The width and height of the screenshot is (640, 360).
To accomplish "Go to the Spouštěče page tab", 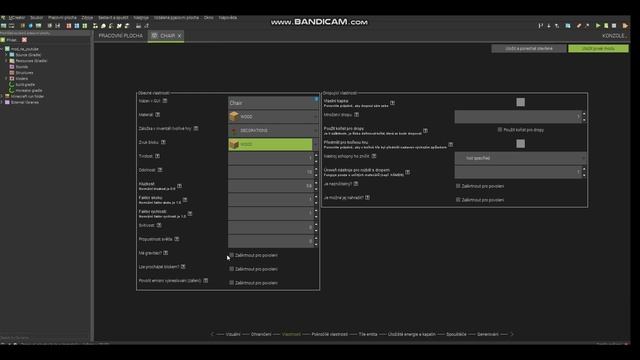I will coord(456,334).
